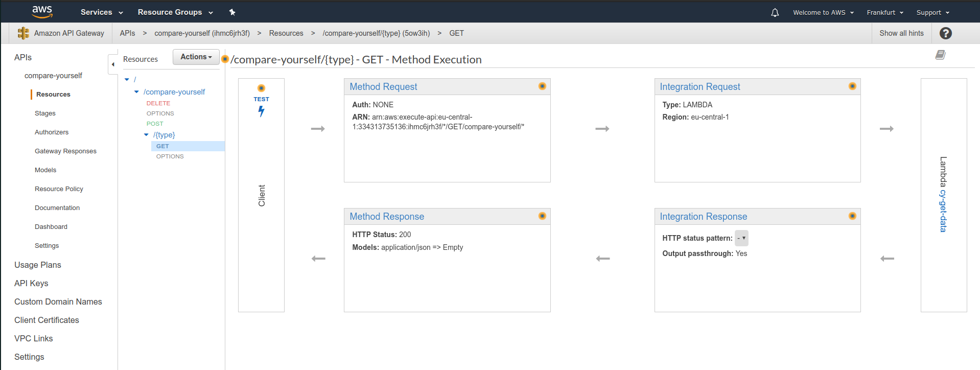This screenshot has height=370, width=980.
Task: Open the cy-get-data Lambda link
Action: [x=943, y=211]
